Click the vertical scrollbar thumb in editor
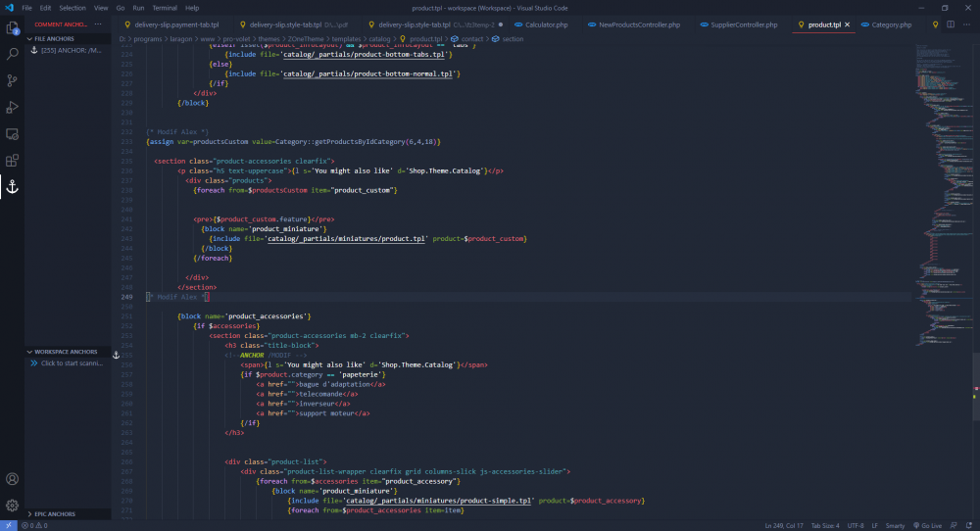 click(976, 386)
